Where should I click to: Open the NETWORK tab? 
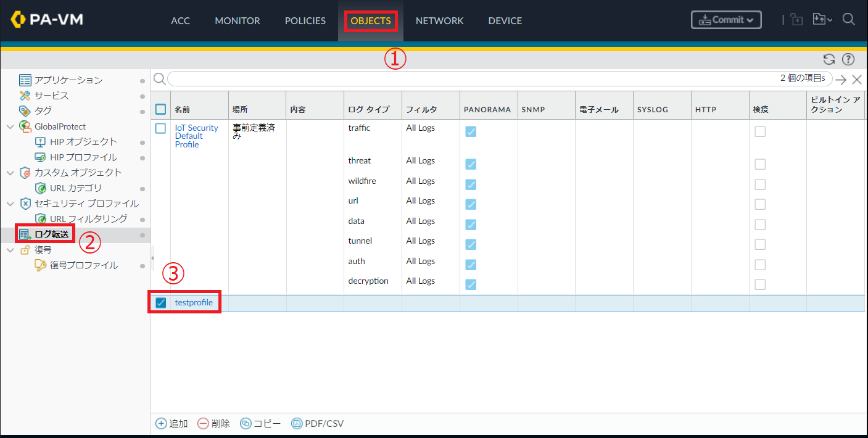439,21
